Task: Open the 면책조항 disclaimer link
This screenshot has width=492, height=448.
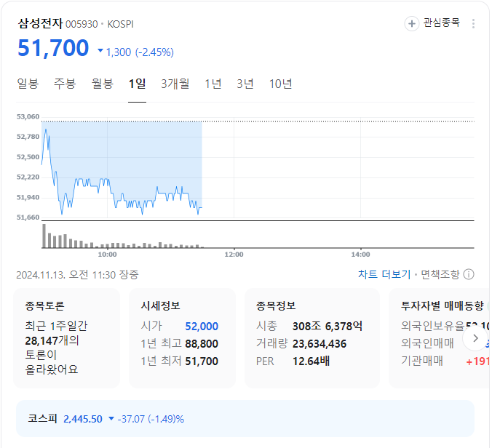Action: point(440,274)
